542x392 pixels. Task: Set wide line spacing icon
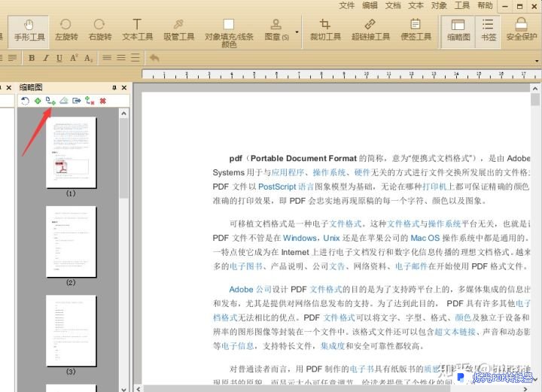tap(135, 58)
